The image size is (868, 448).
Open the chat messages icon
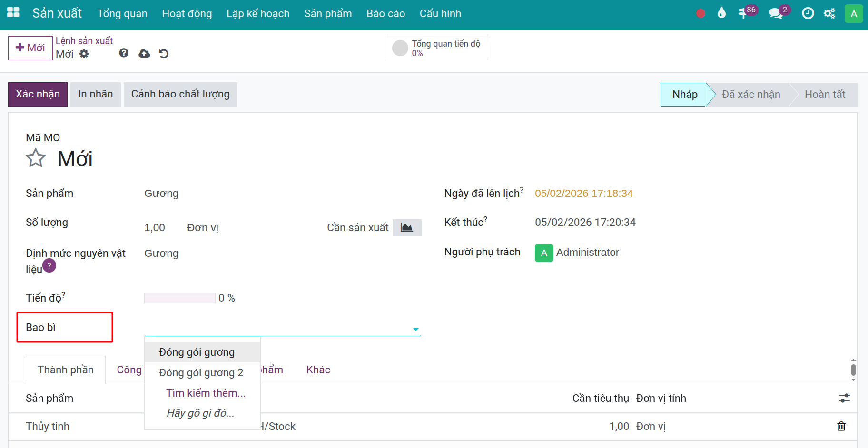776,13
